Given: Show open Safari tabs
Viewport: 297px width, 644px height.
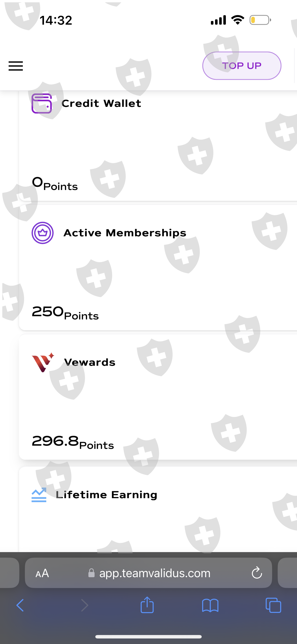Looking at the screenshot, I should click(x=273, y=605).
